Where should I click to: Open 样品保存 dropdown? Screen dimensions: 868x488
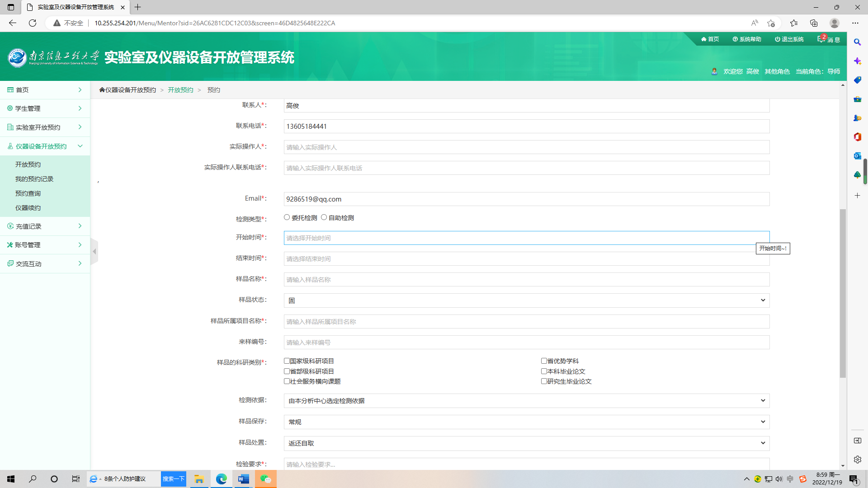point(527,422)
